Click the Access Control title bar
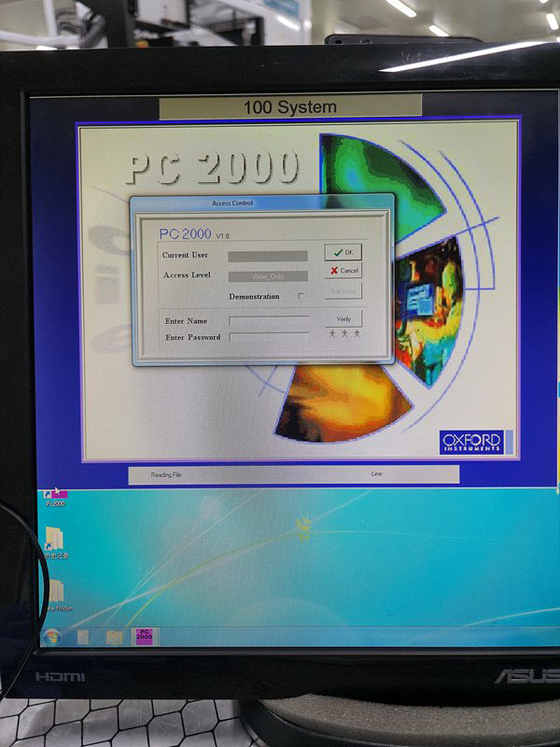 tap(262, 203)
